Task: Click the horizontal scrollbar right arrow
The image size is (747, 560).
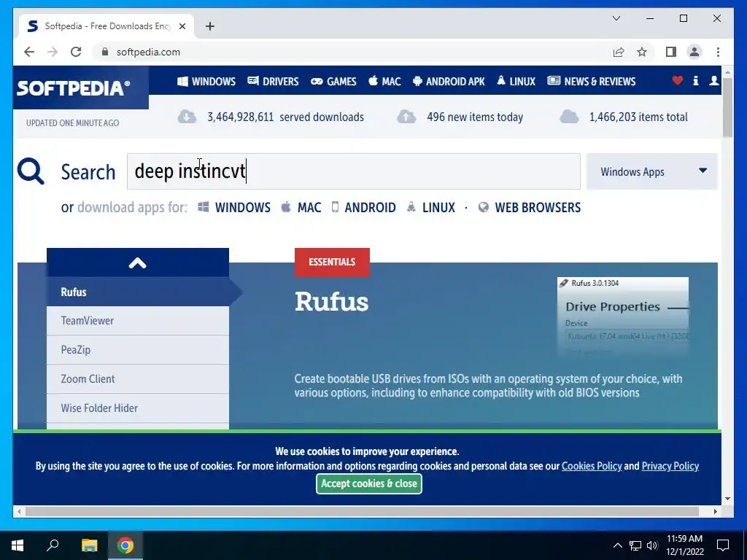Action: pos(716,511)
